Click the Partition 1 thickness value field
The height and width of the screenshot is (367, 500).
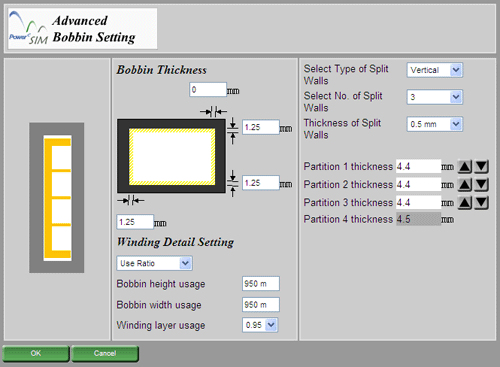(418, 166)
